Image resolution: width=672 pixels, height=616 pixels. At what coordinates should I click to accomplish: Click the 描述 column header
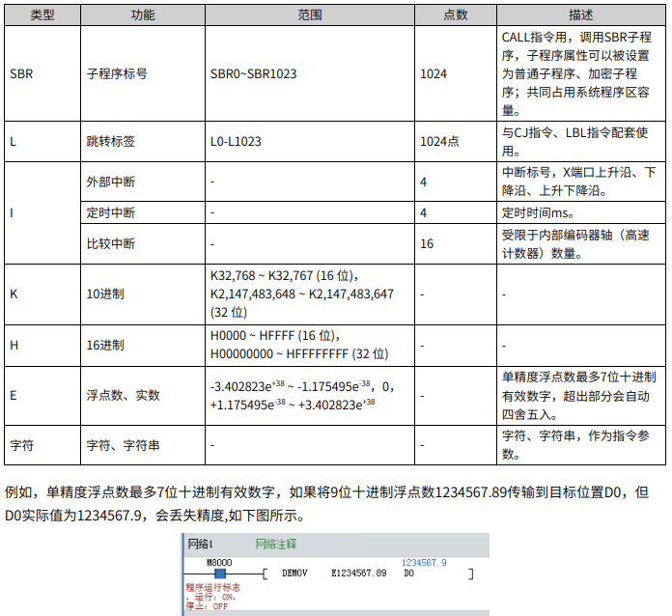coord(581,15)
